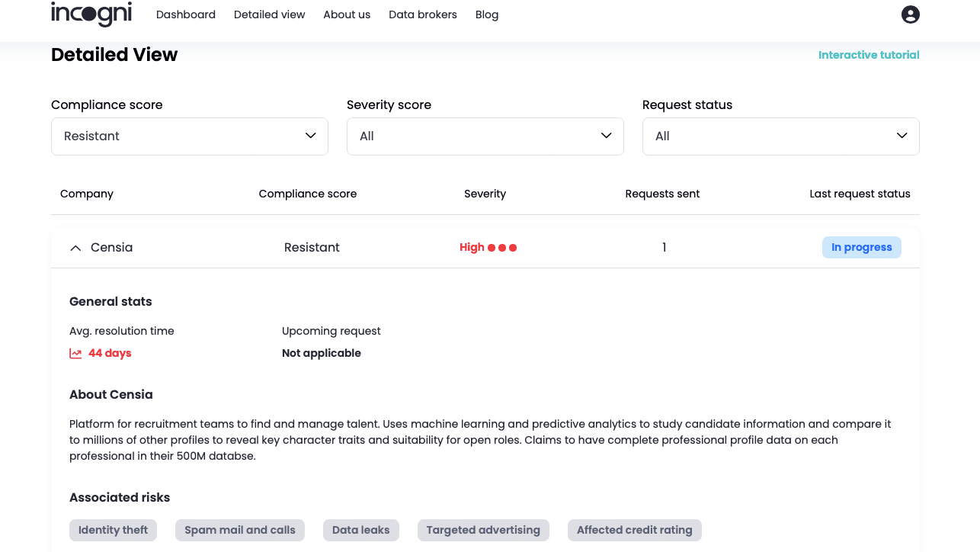Image resolution: width=980 pixels, height=552 pixels.
Task: Click the About Censia heading
Action: (111, 395)
